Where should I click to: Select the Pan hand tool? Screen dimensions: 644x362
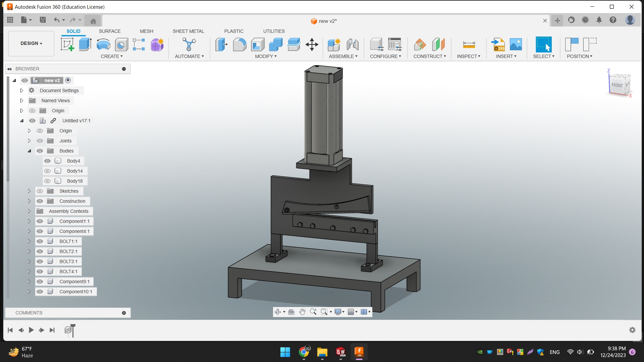click(x=302, y=312)
